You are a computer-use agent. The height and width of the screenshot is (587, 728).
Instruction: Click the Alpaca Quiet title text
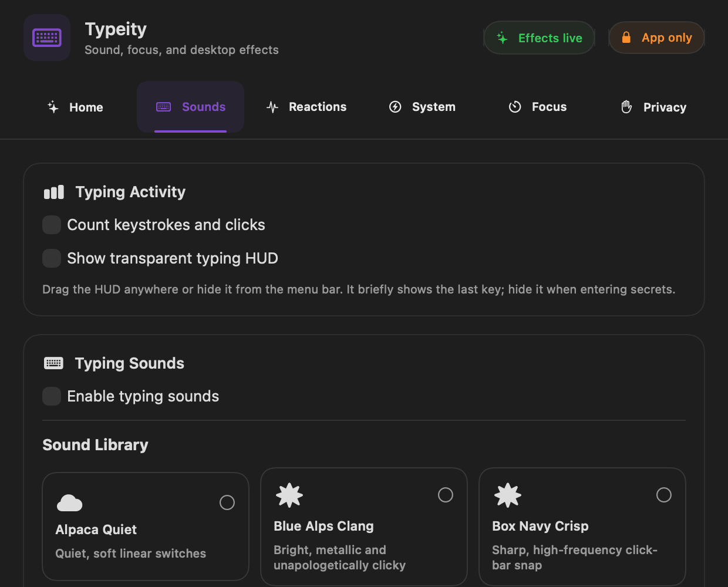pos(96,529)
